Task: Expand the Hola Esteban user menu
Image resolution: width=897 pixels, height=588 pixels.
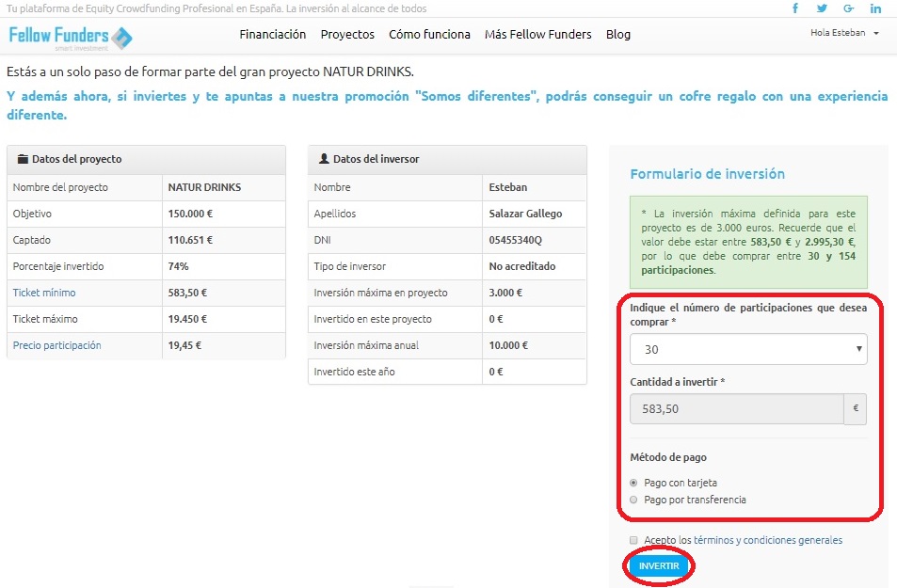Action: pos(844,33)
